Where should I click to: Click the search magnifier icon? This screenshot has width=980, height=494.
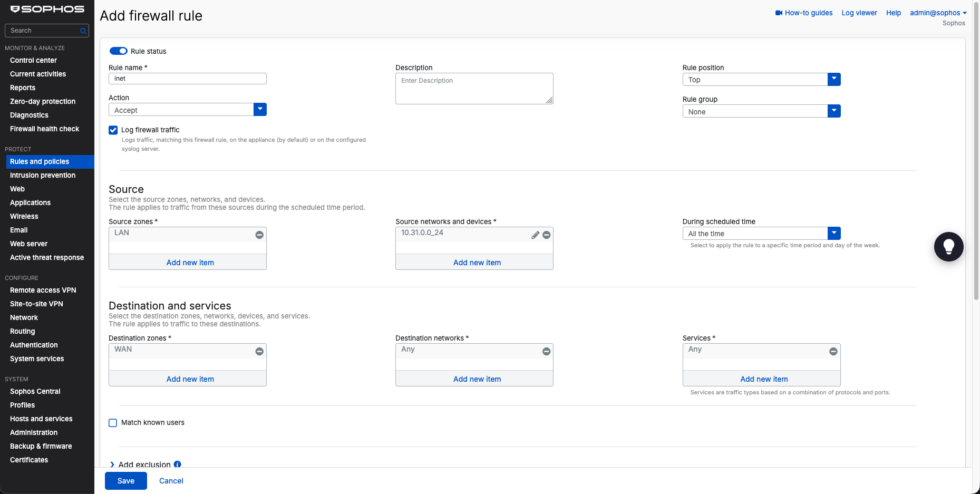pos(83,31)
